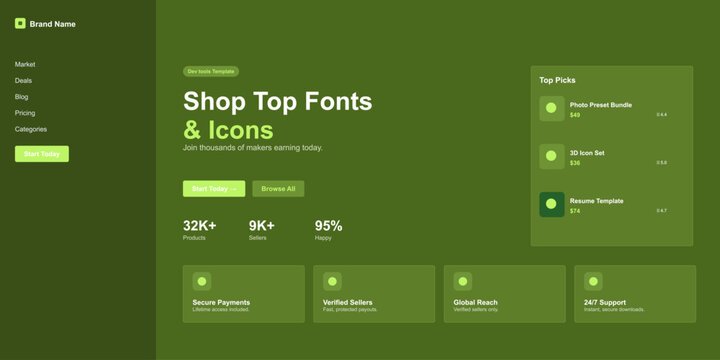
Task: Open the Photo Preset Bundle thumbnail icon
Action: (x=552, y=108)
